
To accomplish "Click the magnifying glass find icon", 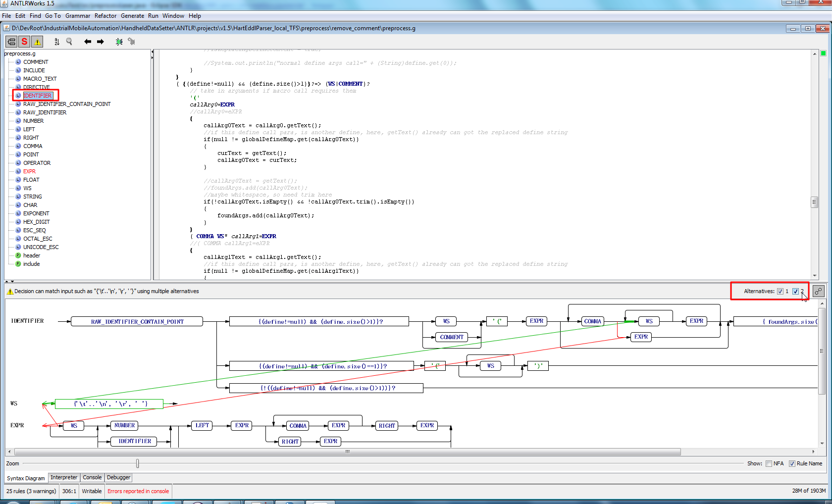I will (x=69, y=42).
